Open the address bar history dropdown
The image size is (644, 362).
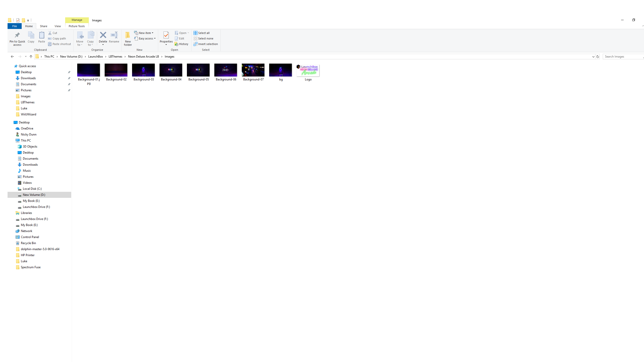point(593,57)
